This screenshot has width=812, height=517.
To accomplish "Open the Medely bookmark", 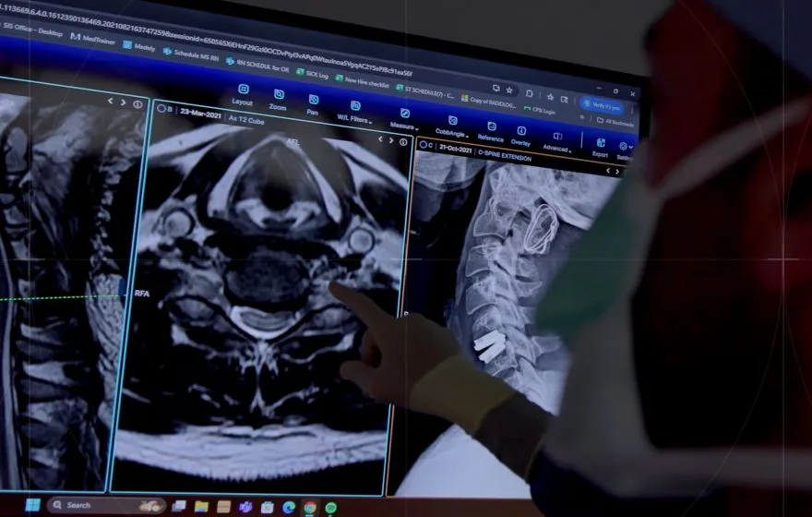I will coord(138,46).
